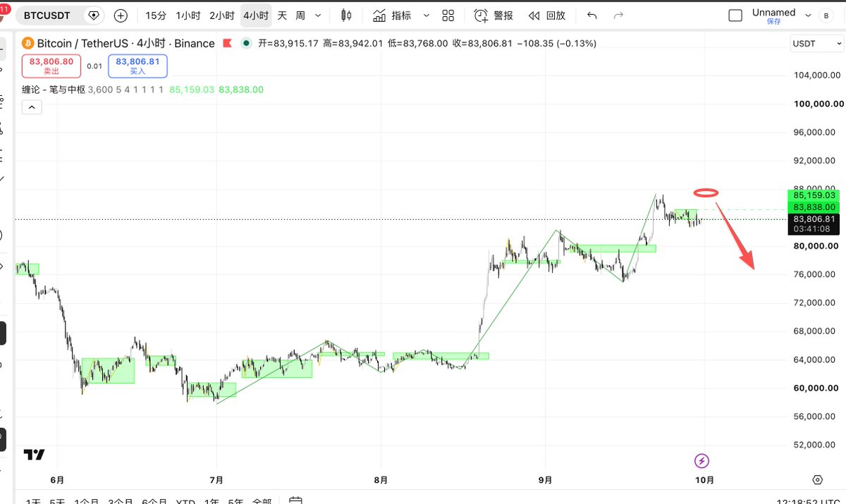The image size is (846, 504).
Task: Expand the interval list chevron
Action: pyautogui.click(x=319, y=16)
